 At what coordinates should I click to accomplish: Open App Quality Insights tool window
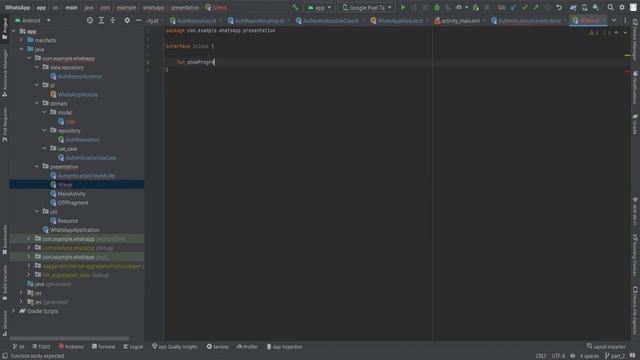point(175,347)
